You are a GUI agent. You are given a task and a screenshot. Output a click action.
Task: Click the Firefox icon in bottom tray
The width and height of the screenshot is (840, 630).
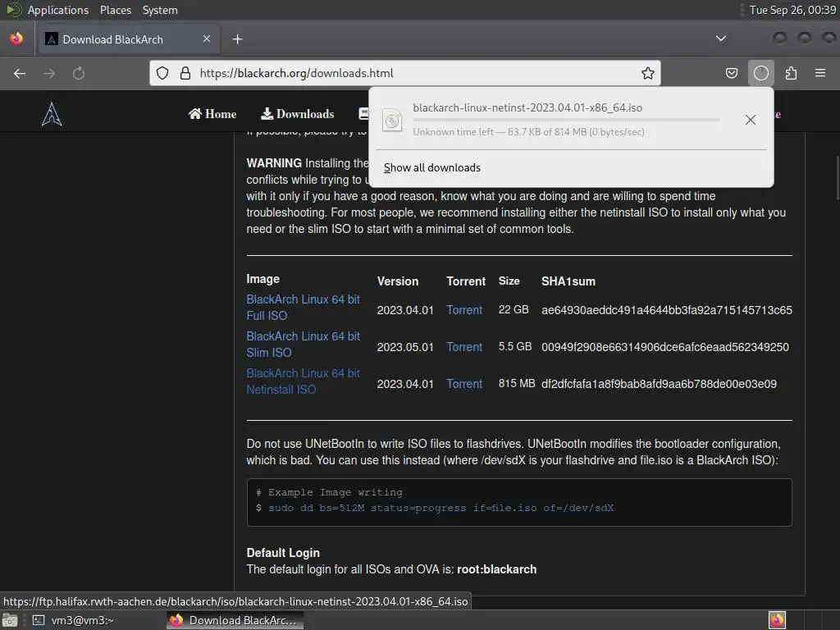[x=777, y=620]
